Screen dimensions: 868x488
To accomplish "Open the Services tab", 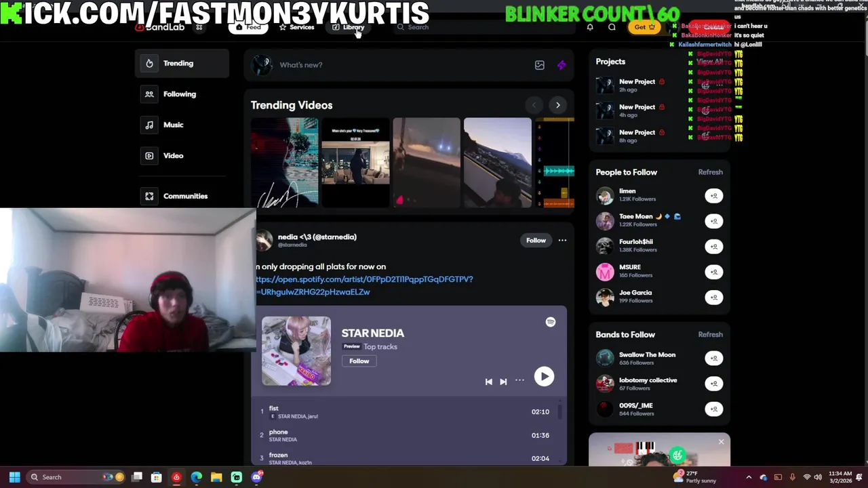I will [296, 27].
